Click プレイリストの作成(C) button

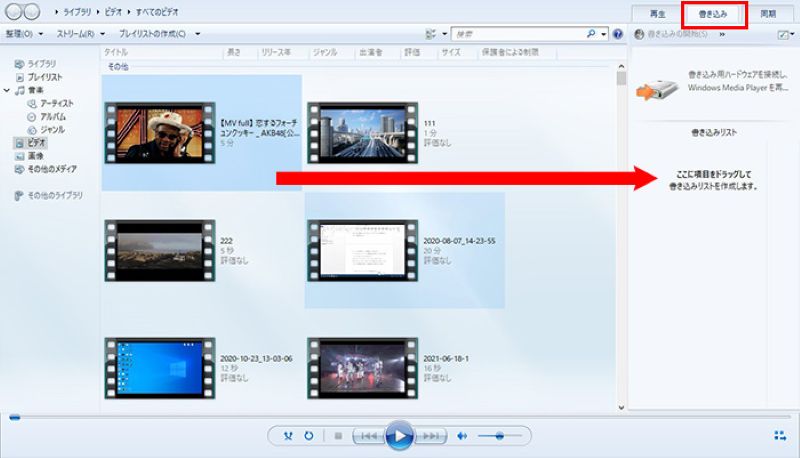(x=153, y=34)
